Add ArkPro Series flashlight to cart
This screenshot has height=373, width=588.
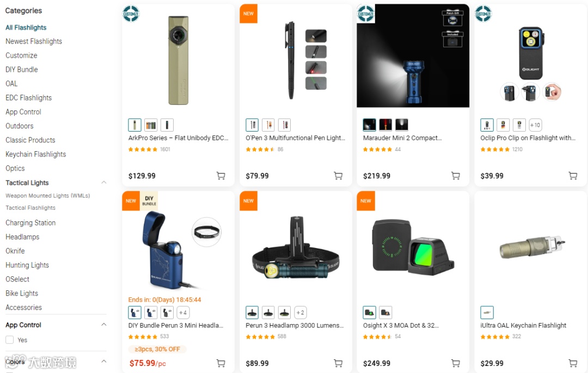221,176
